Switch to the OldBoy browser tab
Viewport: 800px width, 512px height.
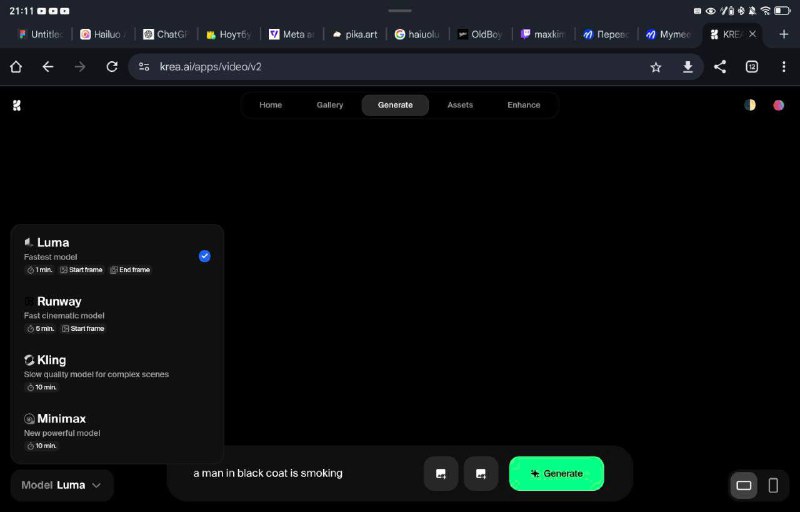coord(480,34)
